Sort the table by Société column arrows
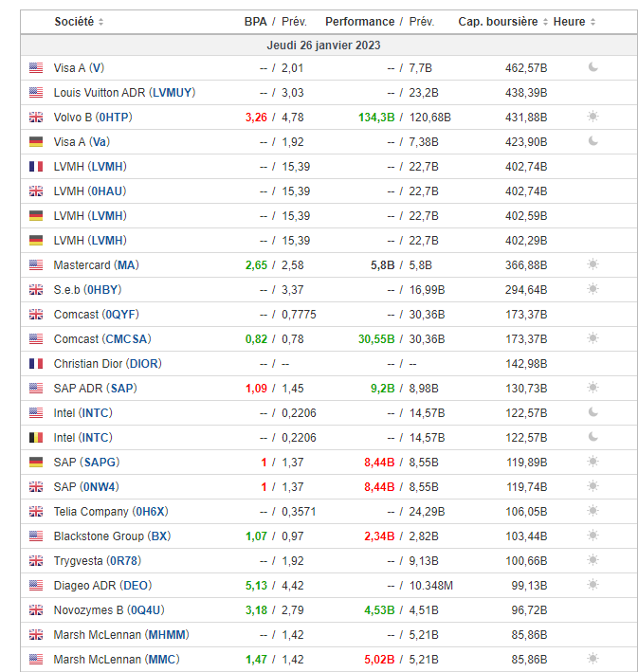Screen dimensions: 638x672 (x=101, y=22)
